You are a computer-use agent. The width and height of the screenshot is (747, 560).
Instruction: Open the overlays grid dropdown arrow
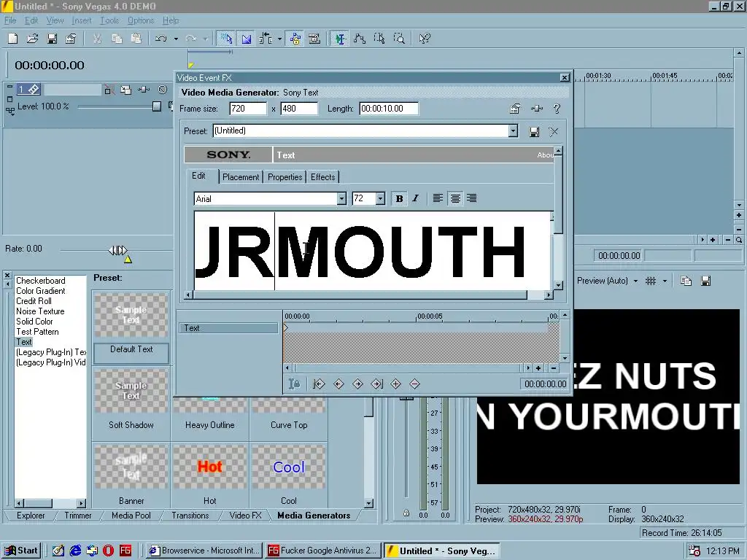pos(665,281)
